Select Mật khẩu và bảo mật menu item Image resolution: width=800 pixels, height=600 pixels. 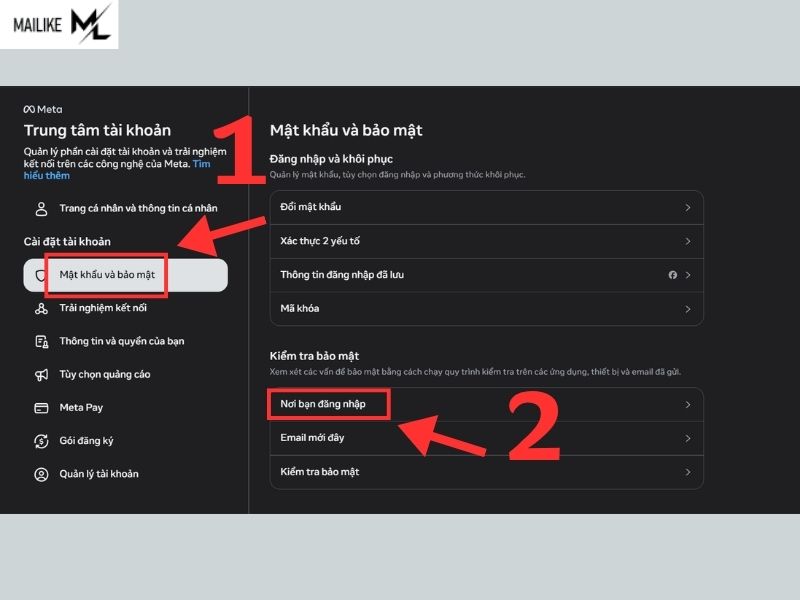(126, 276)
